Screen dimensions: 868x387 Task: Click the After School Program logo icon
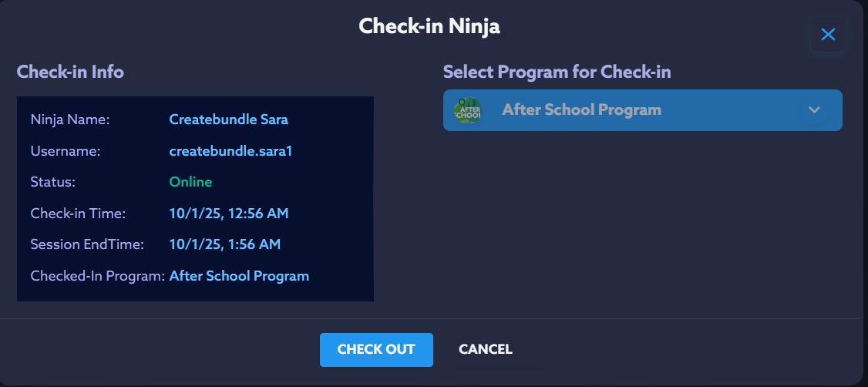point(467,110)
